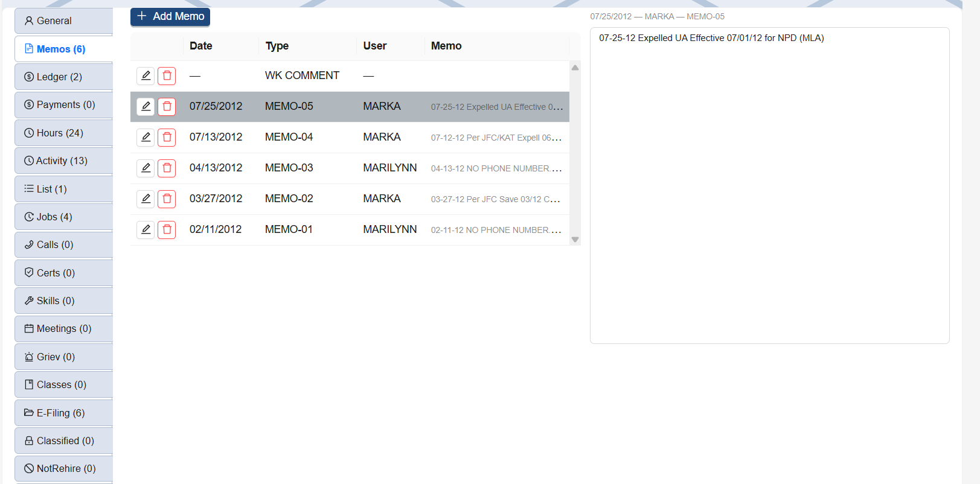Open the Griev (0) tab
This screenshot has width=980, height=484.
point(63,357)
